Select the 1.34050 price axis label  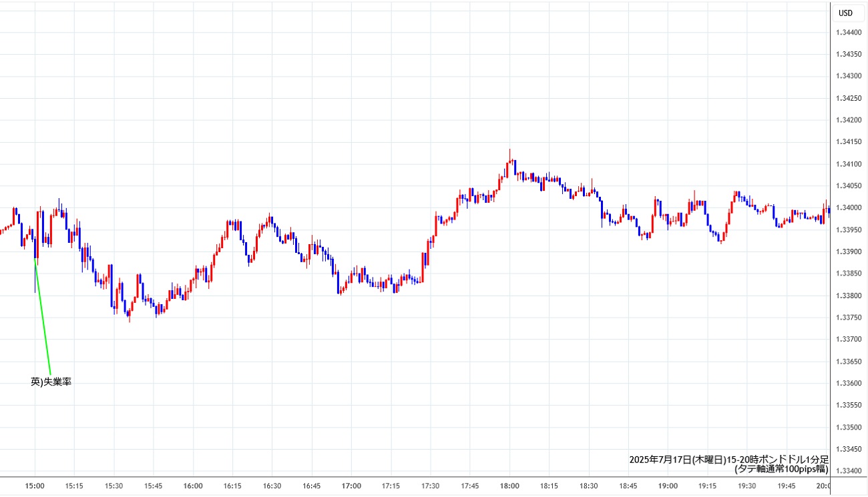[x=849, y=186]
